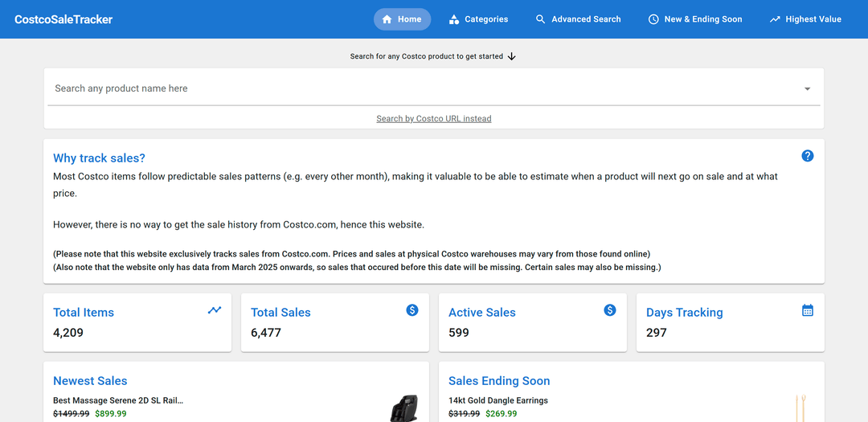
Task: Open Advanced Search from the navbar
Action: point(578,19)
